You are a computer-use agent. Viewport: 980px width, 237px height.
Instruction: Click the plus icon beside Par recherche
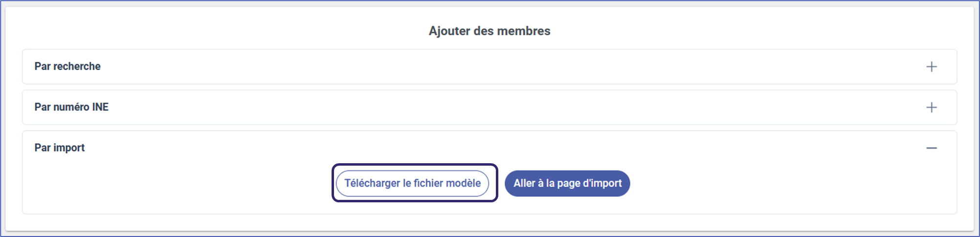pyautogui.click(x=932, y=66)
